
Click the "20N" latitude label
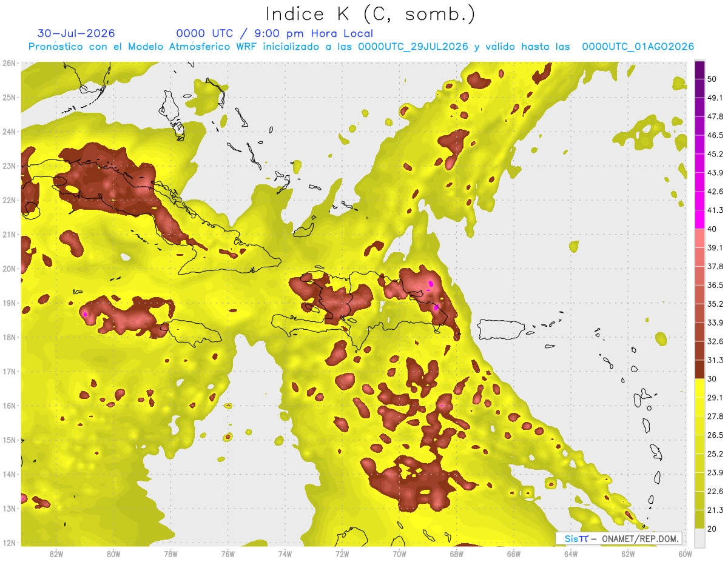tap(9, 269)
